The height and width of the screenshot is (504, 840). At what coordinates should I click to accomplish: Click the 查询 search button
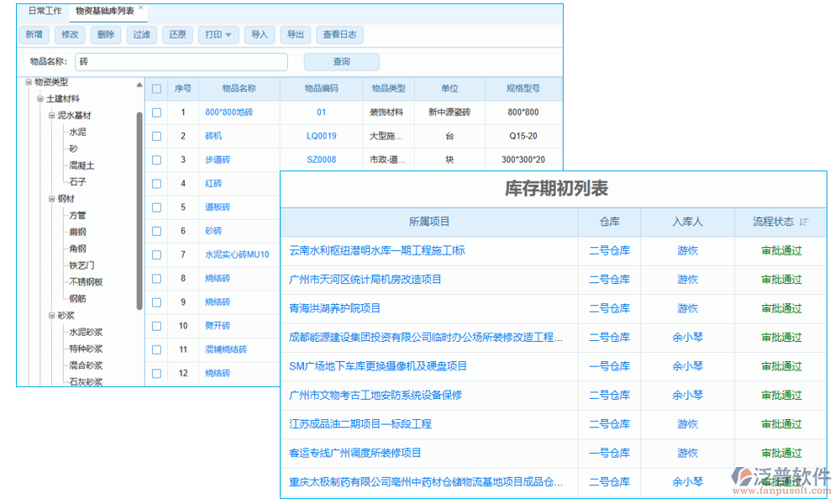[x=341, y=61]
